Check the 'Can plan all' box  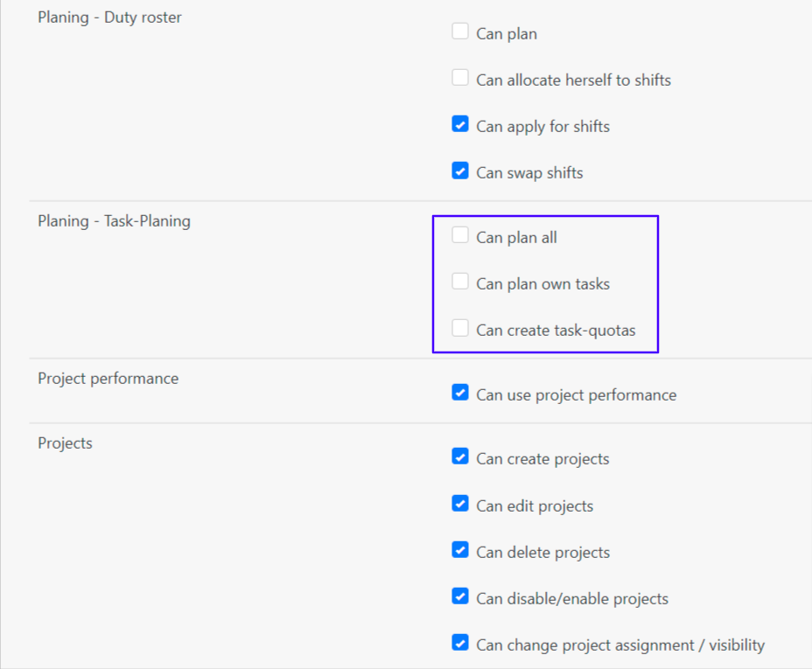(x=460, y=235)
